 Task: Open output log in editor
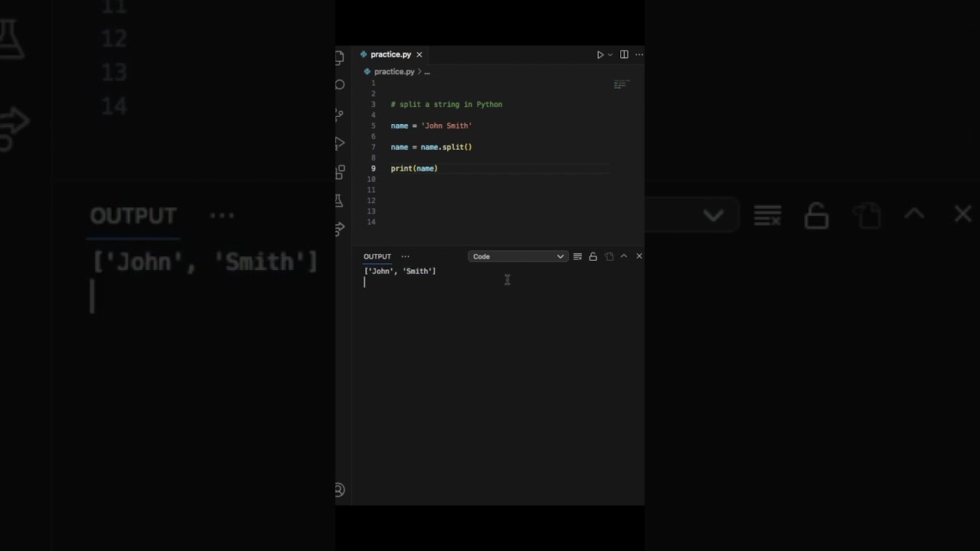609,256
